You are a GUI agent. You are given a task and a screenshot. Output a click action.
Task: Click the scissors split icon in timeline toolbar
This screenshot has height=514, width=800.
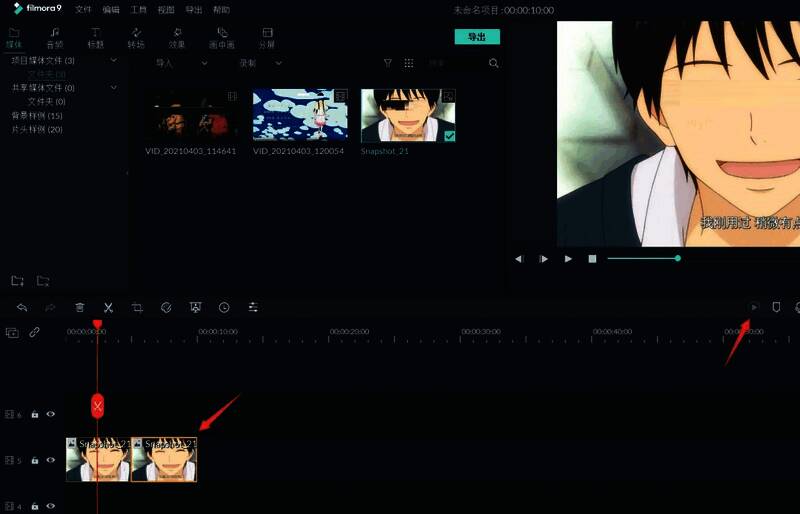pos(108,307)
